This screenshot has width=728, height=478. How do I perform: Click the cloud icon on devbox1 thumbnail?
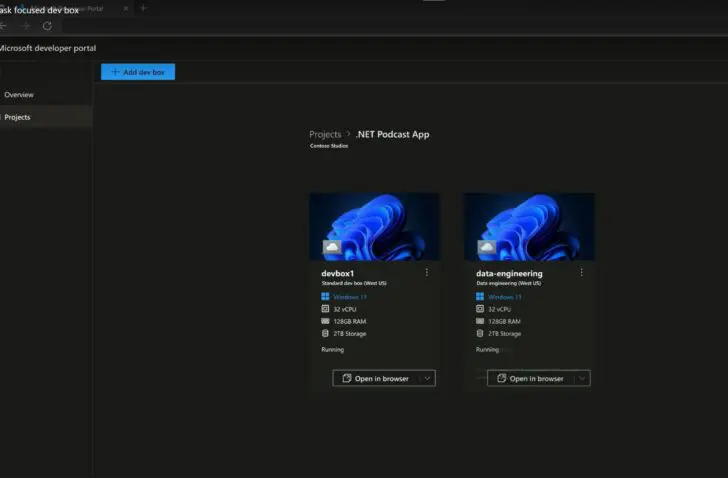[x=332, y=247]
